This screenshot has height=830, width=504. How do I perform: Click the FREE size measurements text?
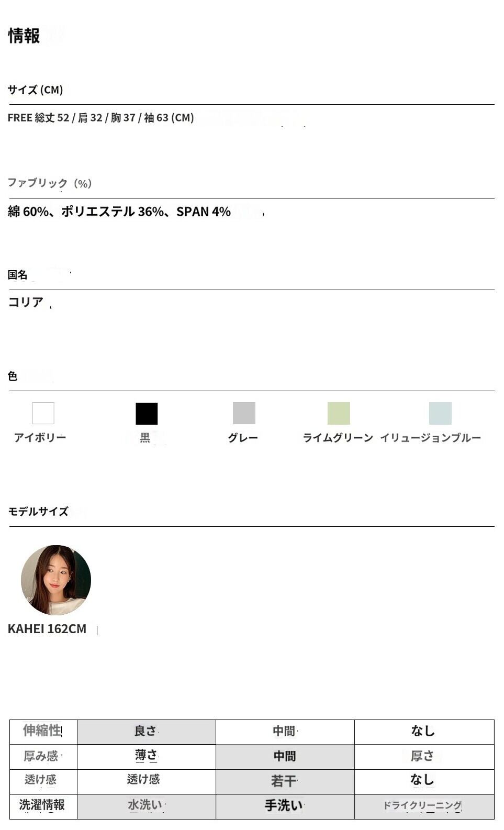click(101, 118)
